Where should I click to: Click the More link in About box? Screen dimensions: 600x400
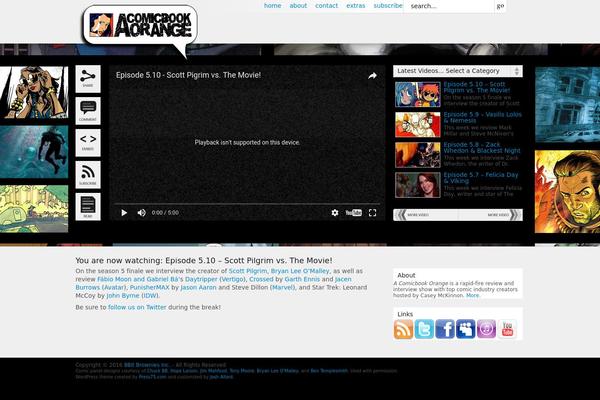[x=472, y=296]
